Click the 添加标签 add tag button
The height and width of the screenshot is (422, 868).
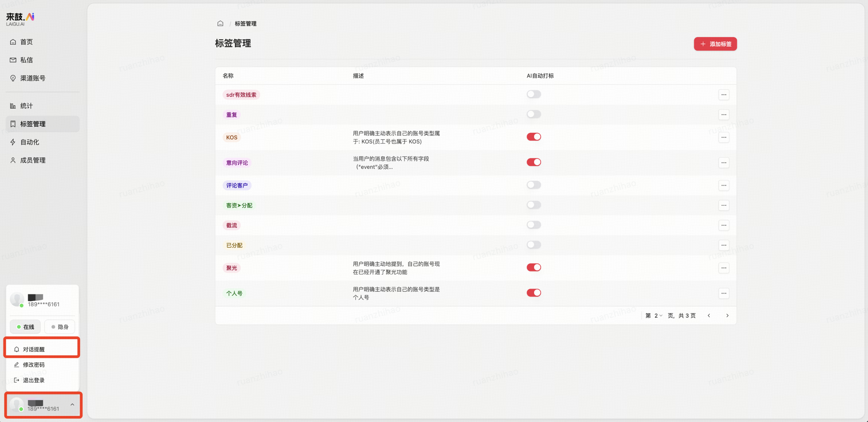tap(715, 43)
